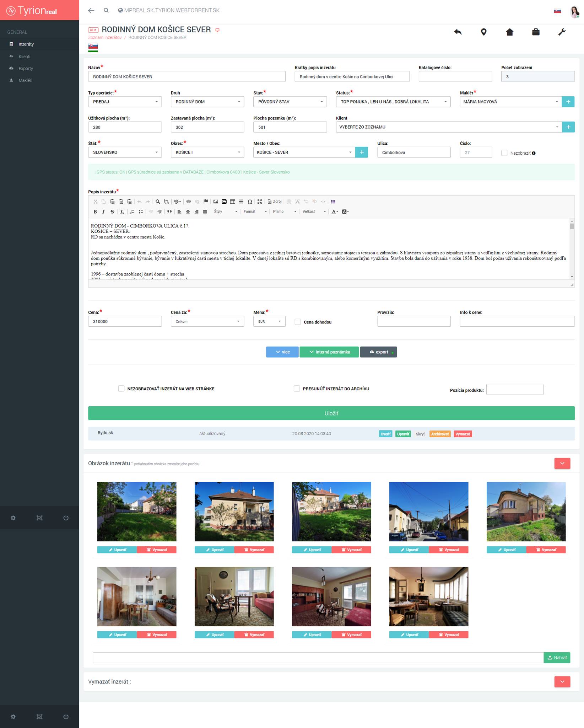
Task: Open Stav dropdown showing PÔVODNÝ STAV
Action: (290, 102)
